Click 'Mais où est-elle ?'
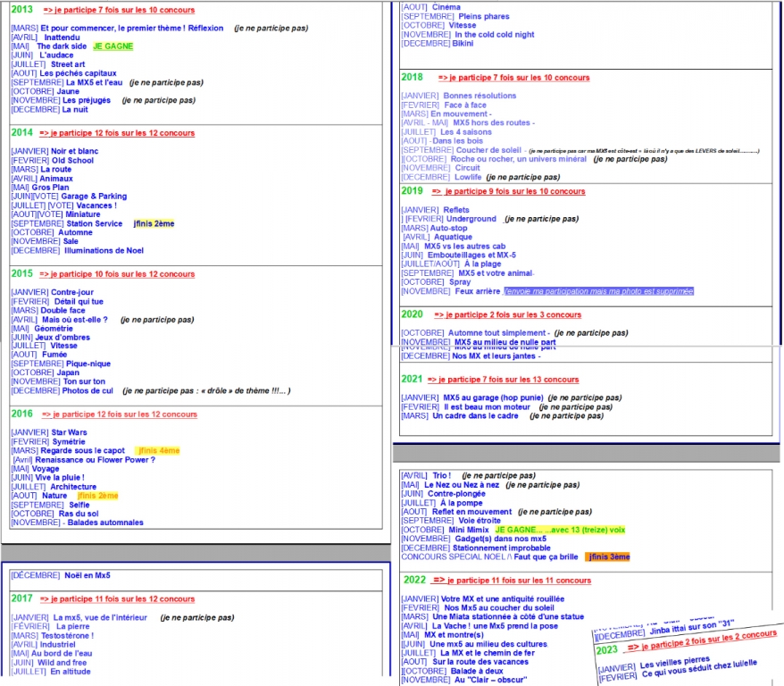784x686 pixels. click(x=74, y=320)
